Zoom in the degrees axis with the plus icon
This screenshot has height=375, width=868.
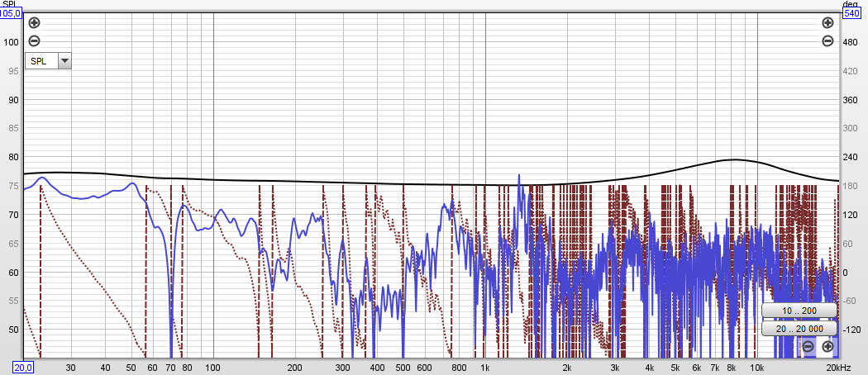tap(827, 23)
